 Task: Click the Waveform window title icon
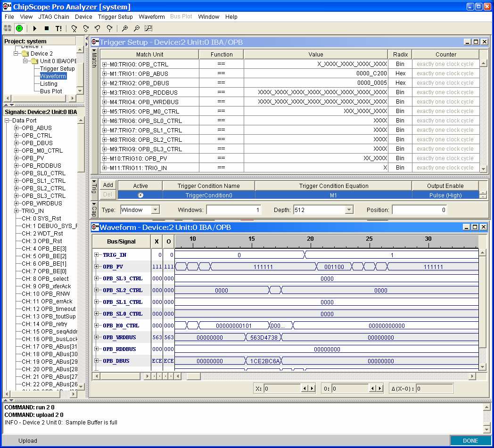click(x=95, y=227)
